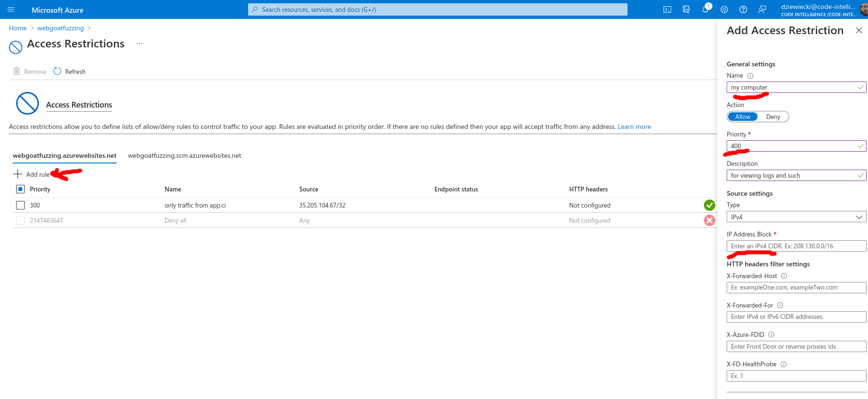This screenshot has width=868, height=399.
Task: Click the Deny all rule name
Action: click(175, 220)
